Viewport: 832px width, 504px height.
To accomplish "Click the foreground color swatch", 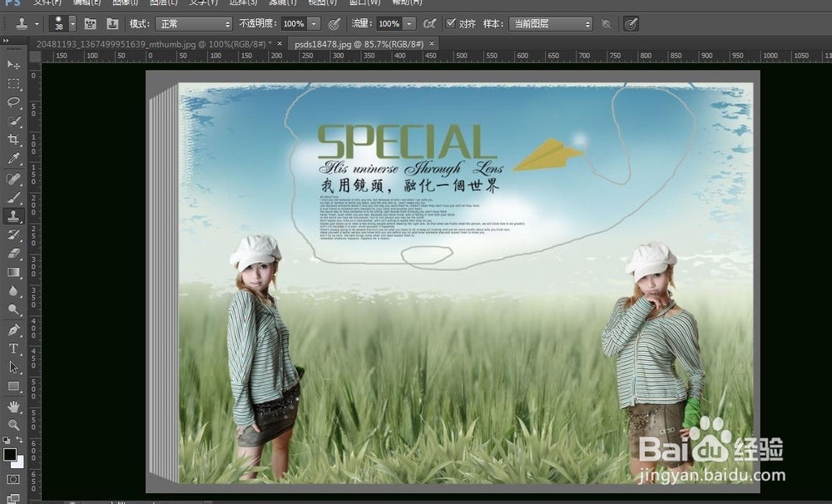I will tap(11, 453).
